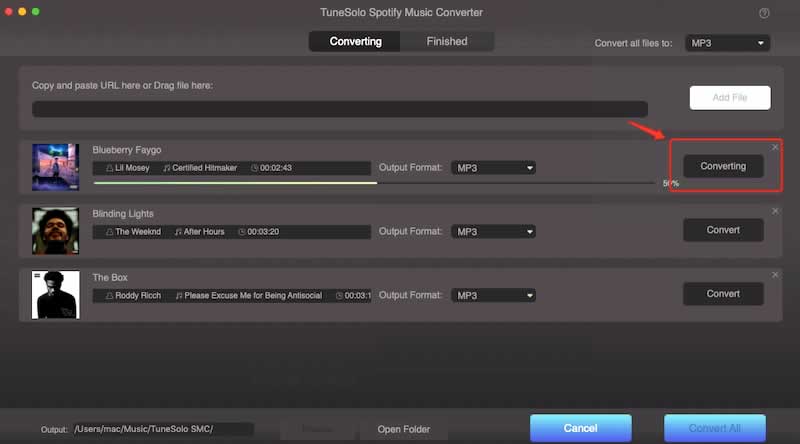Open The Box output format dropdown

[x=493, y=295]
